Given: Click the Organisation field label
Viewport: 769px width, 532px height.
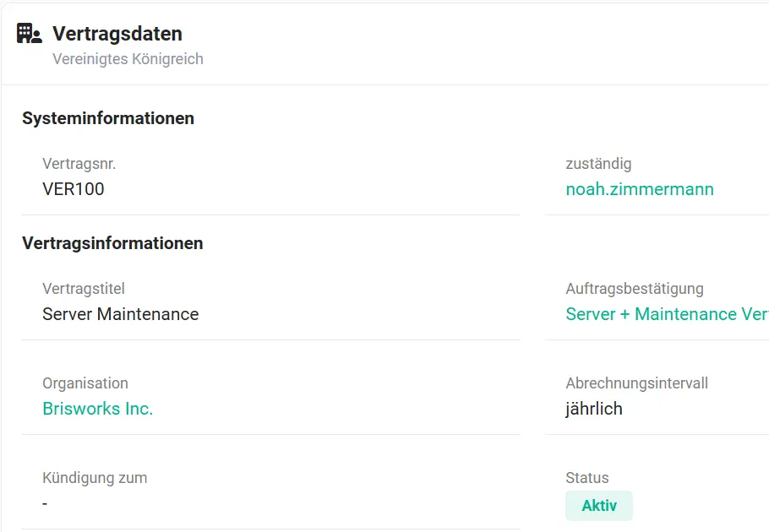Looking at the screenshot, I should [85, 383].
